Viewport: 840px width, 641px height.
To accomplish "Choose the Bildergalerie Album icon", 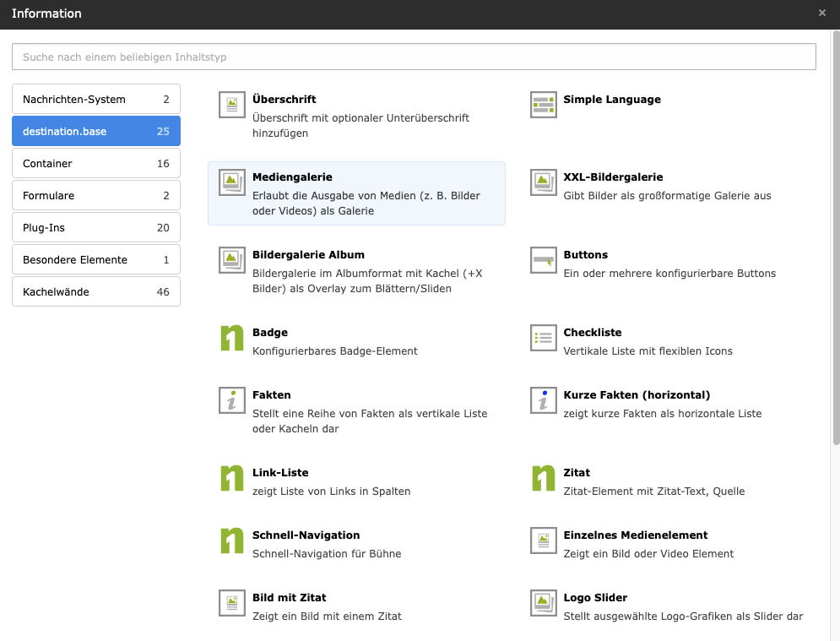I will 232,260.
